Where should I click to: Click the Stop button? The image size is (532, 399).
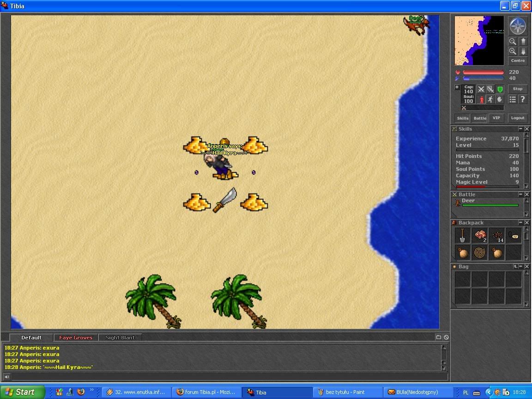pos(518,89)
